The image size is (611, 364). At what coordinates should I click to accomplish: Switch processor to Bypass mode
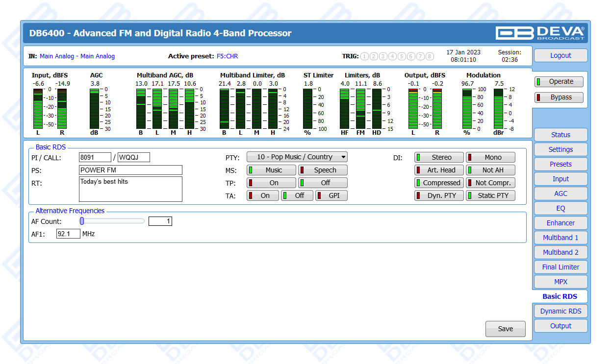click(x=559, y=97)
